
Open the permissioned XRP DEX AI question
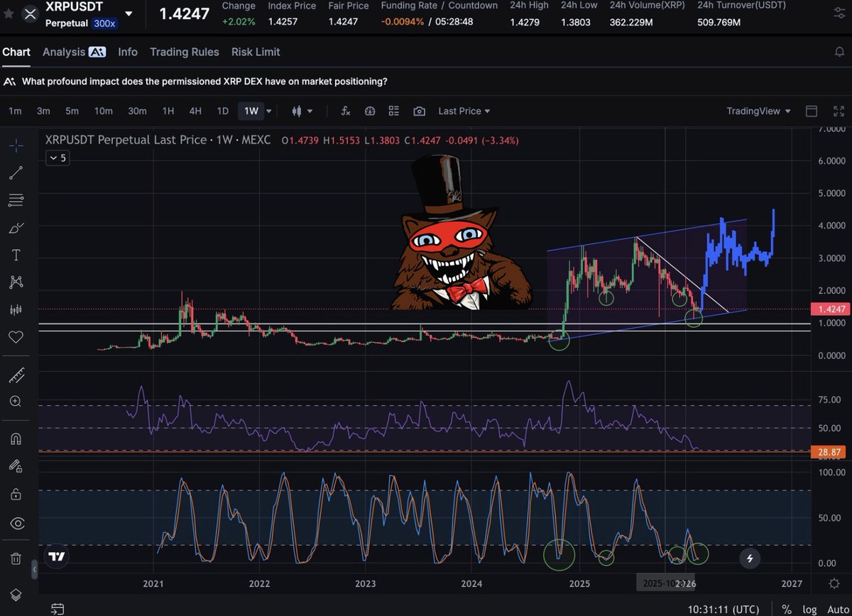[x=204, y=82]
